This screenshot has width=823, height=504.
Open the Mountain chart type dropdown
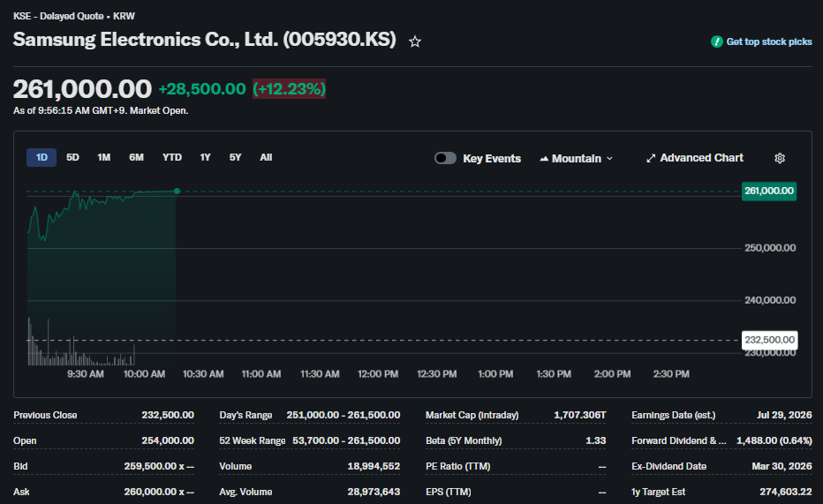[576, 158]
